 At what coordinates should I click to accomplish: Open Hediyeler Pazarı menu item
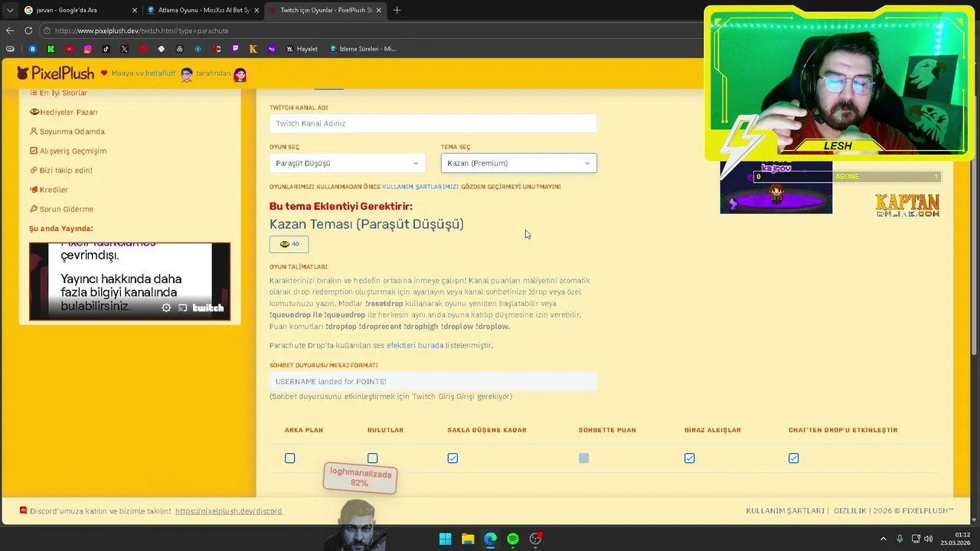(x=64, y=112)
